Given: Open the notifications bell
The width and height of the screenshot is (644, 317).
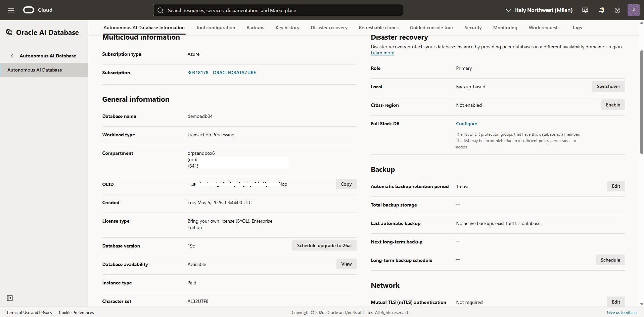Looking at the screenshot, I should click(601, 10).
